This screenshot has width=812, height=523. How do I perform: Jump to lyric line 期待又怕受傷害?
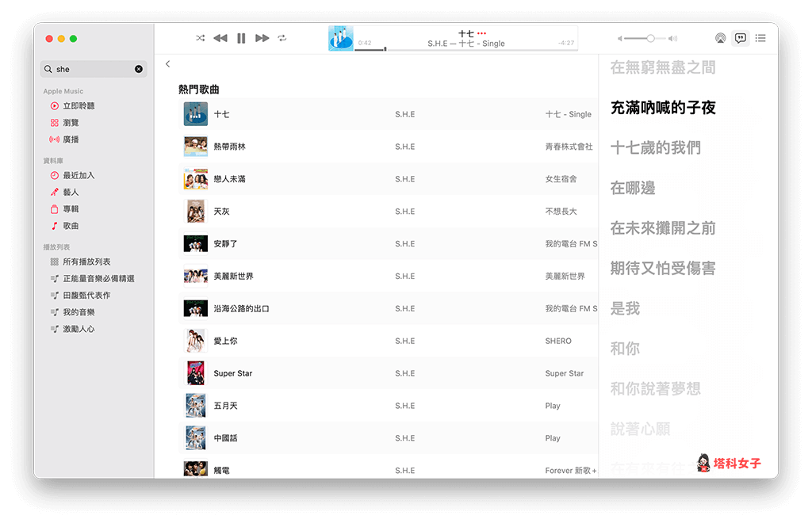663,268
